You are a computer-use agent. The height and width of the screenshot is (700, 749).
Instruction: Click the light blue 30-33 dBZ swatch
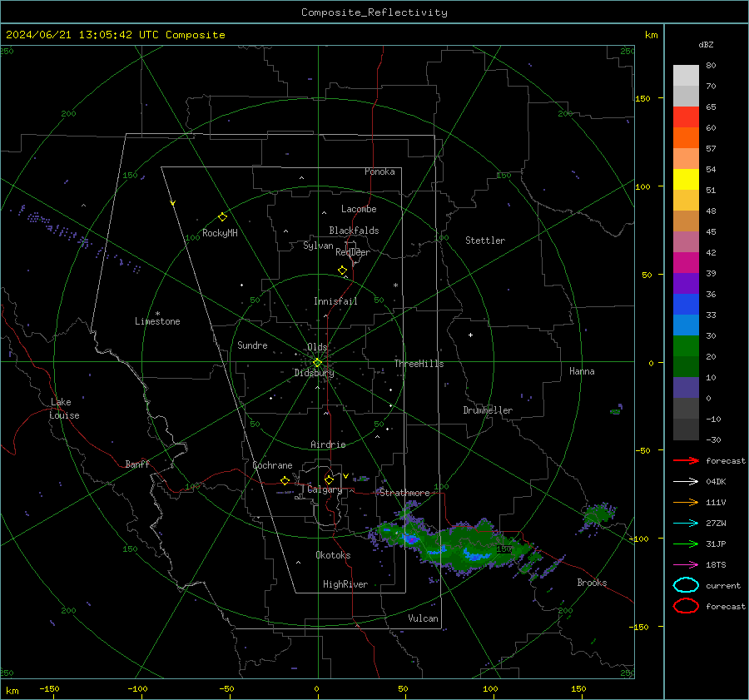(x=686, y=325)
